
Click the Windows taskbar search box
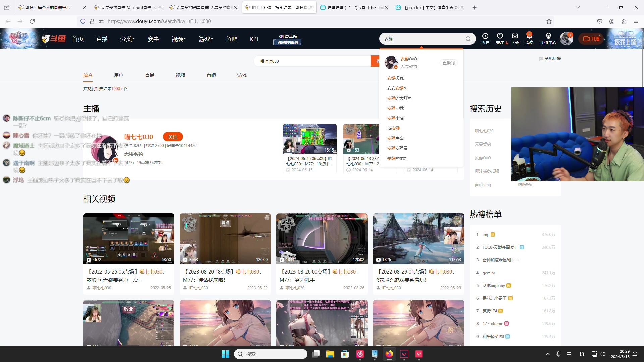click(271, 354)
